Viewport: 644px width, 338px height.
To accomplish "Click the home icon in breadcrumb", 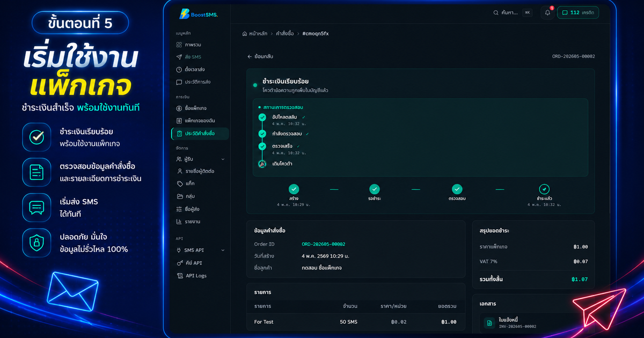I will click(x=245, y=33).
